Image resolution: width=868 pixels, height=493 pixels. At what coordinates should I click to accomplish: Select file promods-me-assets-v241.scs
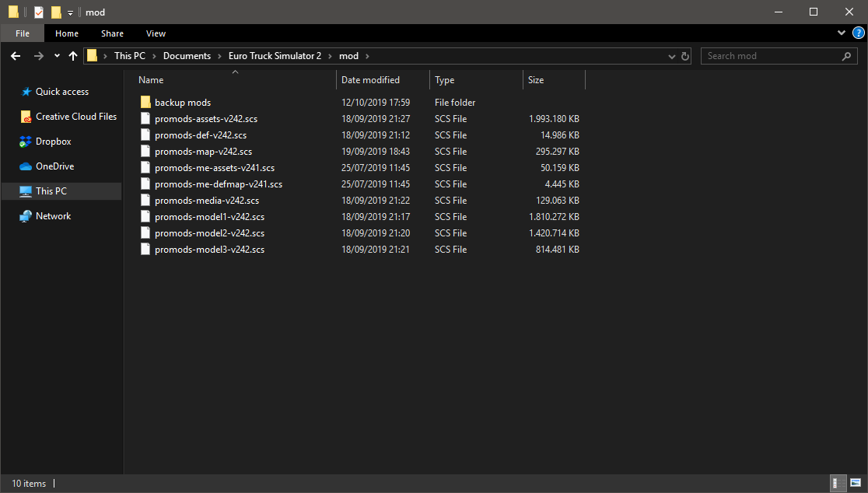pyautogui.click(x=215, y=168)
